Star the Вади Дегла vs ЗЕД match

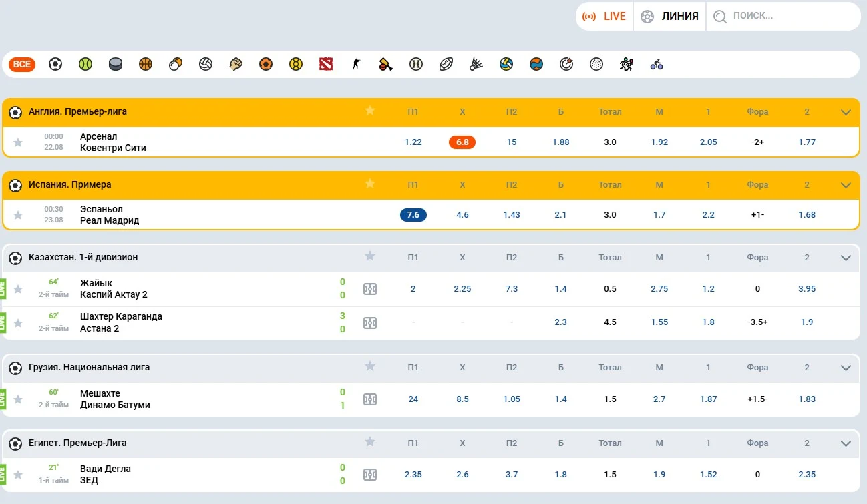pyautogui.click(x=18, y=475)
